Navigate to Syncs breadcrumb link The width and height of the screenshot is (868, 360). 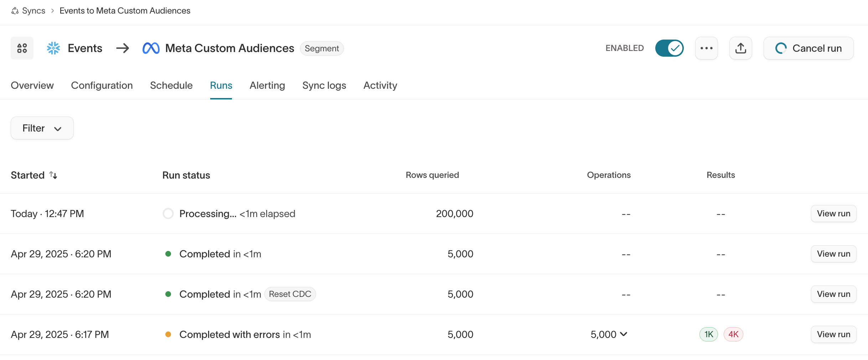click(33, 11)
